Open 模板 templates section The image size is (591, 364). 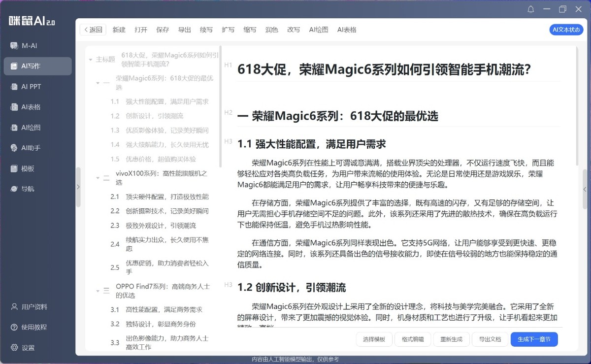[37, 168]
